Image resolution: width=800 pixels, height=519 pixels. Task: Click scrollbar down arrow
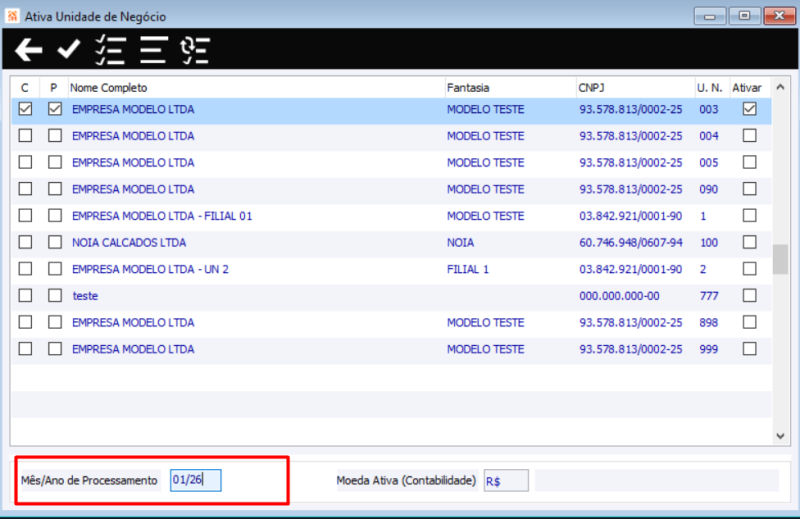pos(781,436)
